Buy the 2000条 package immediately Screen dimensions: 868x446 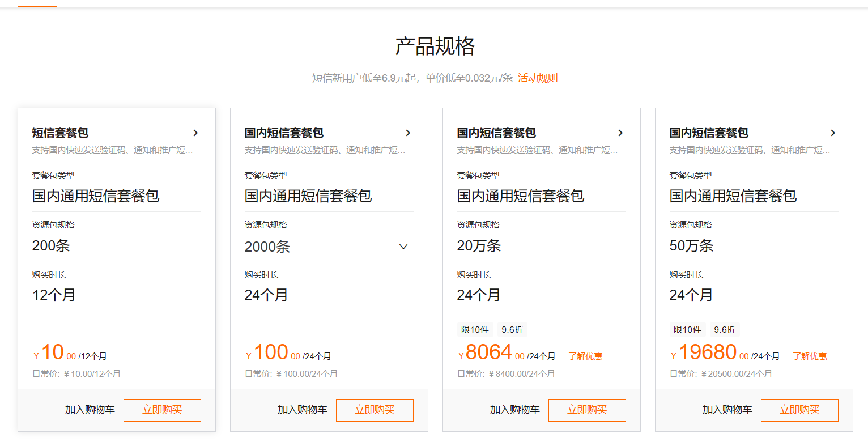pos(375,409)
